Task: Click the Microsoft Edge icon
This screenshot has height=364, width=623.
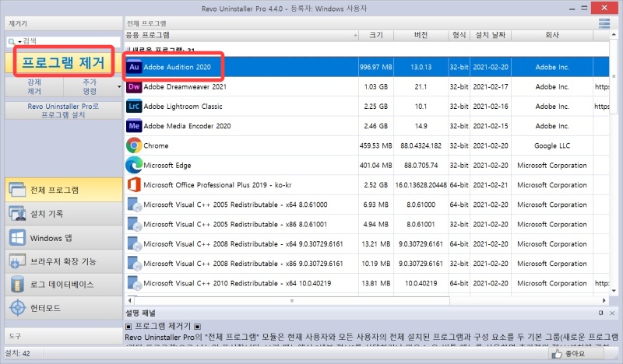Action: point(134,165)
